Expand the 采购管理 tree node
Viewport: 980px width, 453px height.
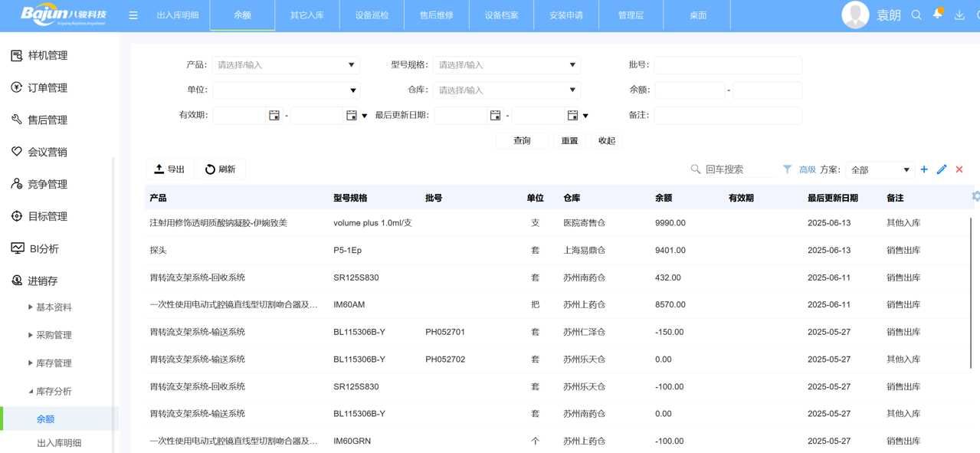[x=31, y=335]
